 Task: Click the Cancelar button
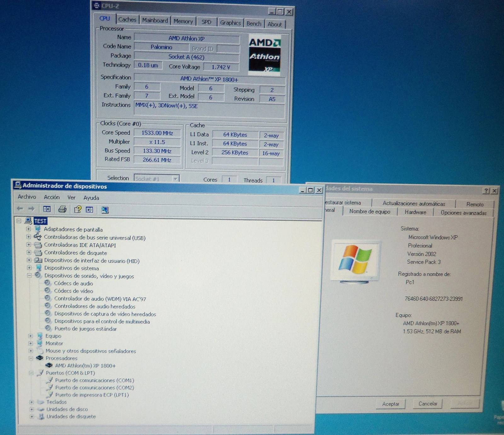[428, 403]
